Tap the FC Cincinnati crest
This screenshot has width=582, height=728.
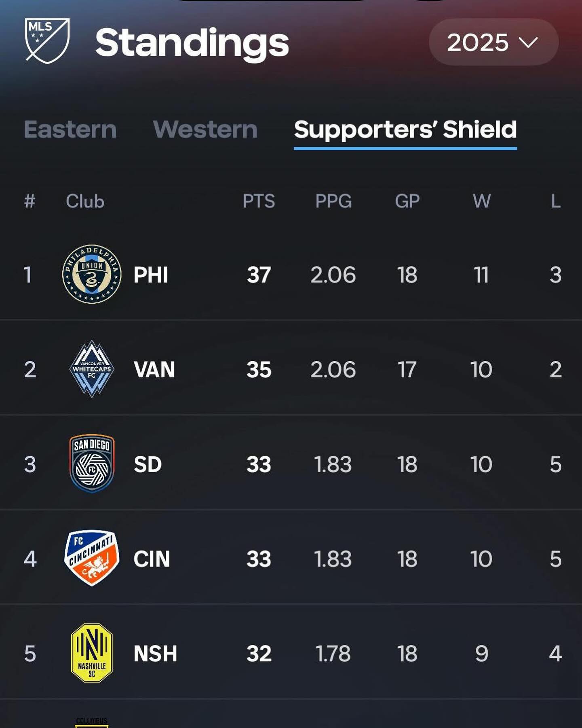pos(92,558)
